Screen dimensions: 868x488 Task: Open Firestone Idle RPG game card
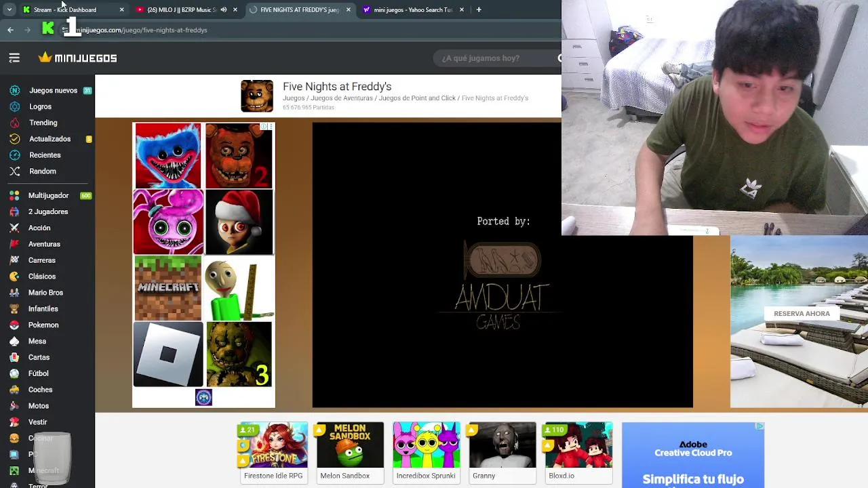point(273,452)
